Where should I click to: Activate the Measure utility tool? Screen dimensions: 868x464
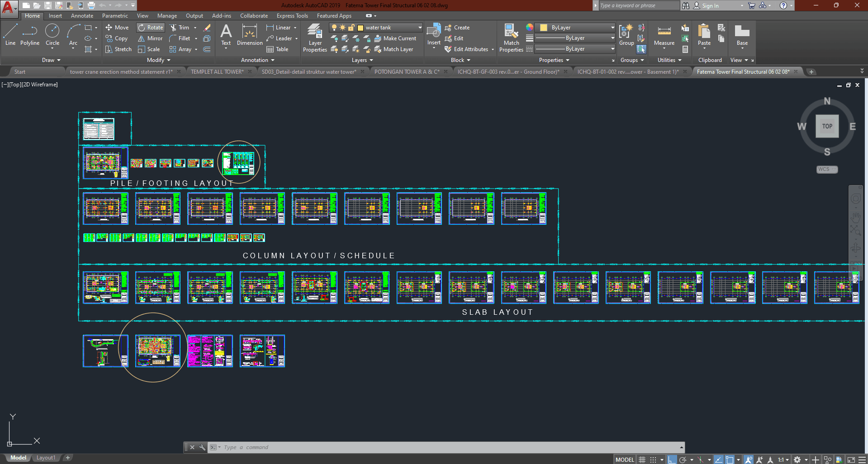tap(664, 35)
